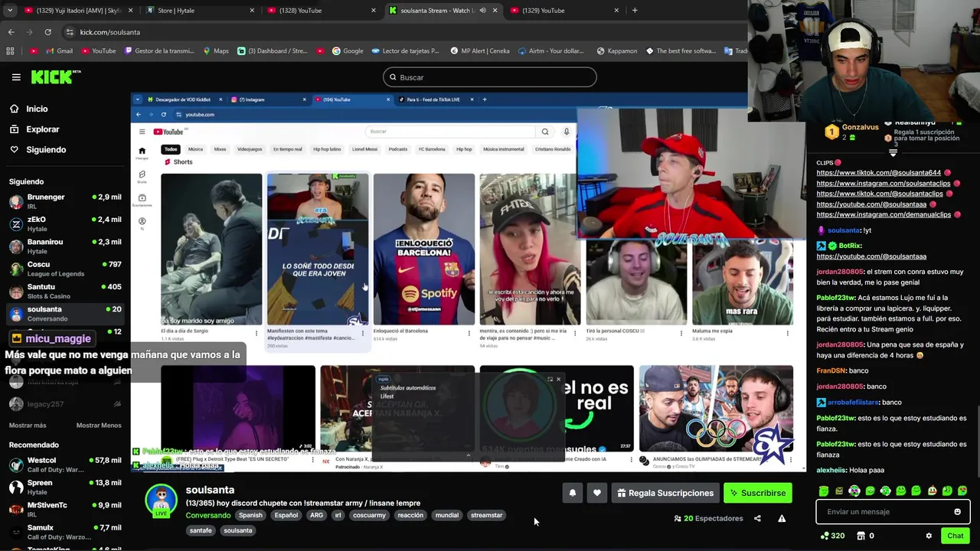
Task: Open Bananirou channel in sidebar
Action: 65,246
